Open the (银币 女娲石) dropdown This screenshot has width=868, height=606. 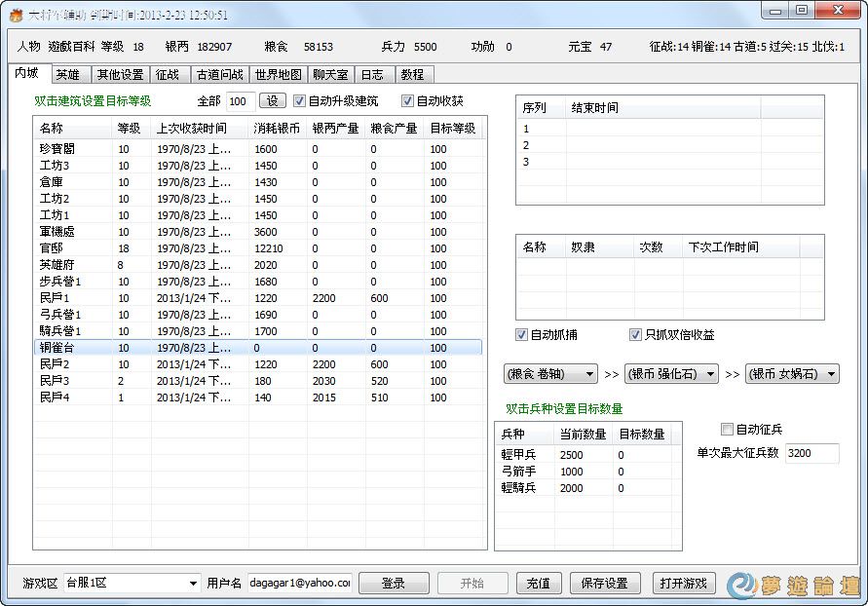(792, 374)
